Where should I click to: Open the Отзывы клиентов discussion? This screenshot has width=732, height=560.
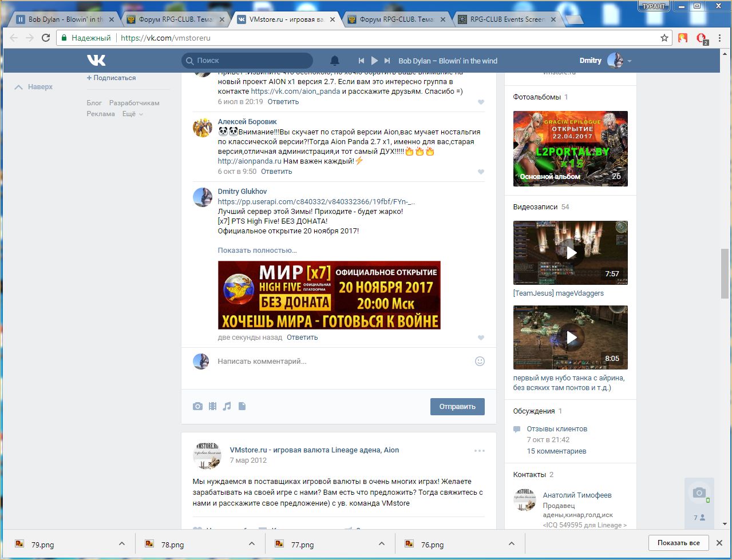(x=557, y=429)
